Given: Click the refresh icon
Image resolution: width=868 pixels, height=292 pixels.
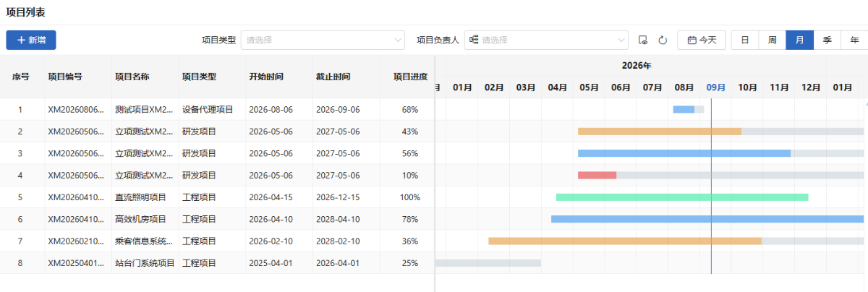Looking at the screenshot, I should click(662, 40).
